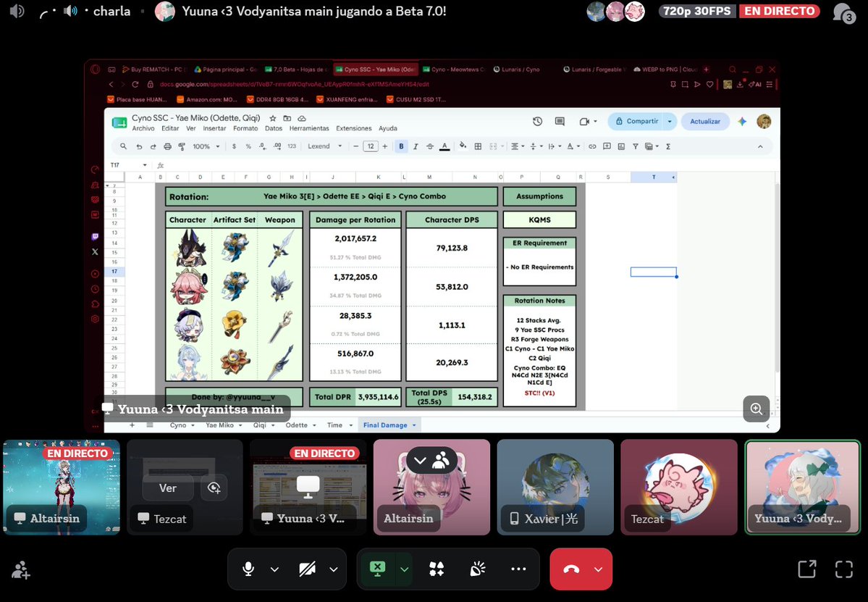Select Xavier participant tile
Image resolution: width=868 pixels, height=602 pixels.
coord(555,488)
